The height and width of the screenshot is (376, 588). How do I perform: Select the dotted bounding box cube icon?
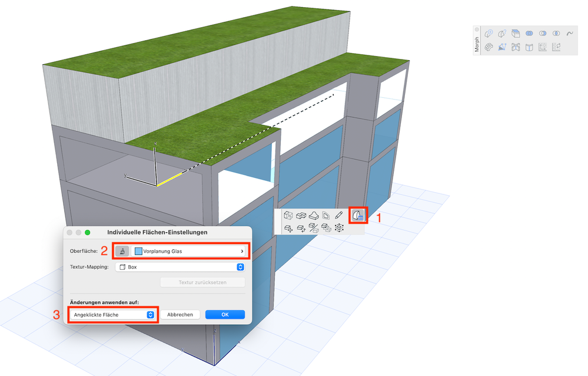(x=339, y=228)
